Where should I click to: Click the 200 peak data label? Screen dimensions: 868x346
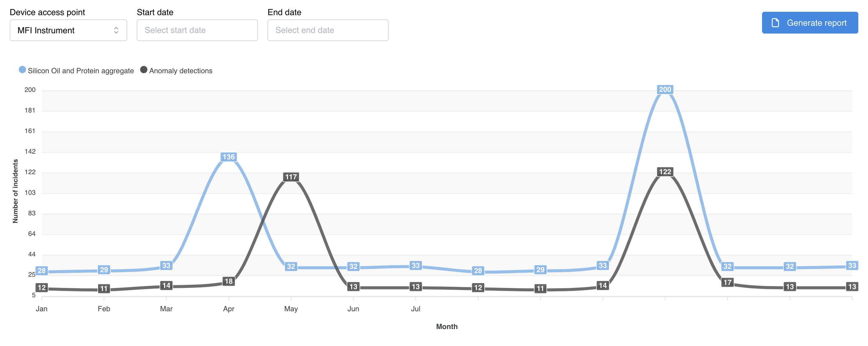(665, 90)
